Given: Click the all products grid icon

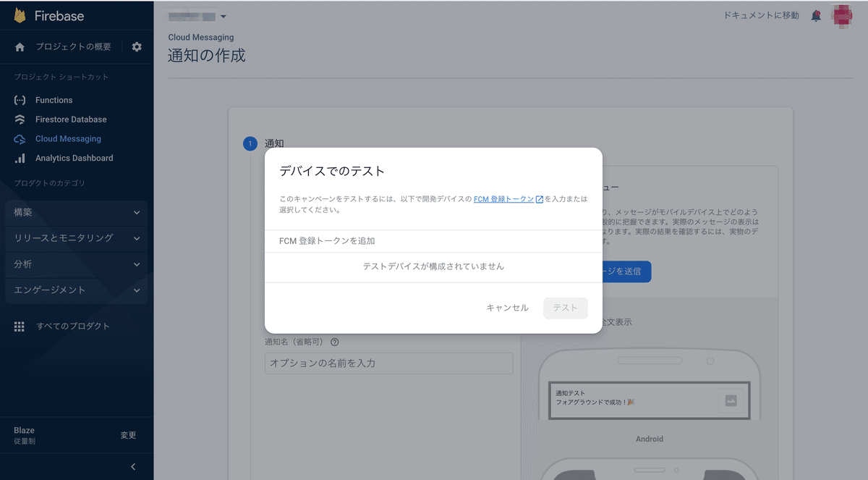Looking at the screenshot, I should click(20, 327).
